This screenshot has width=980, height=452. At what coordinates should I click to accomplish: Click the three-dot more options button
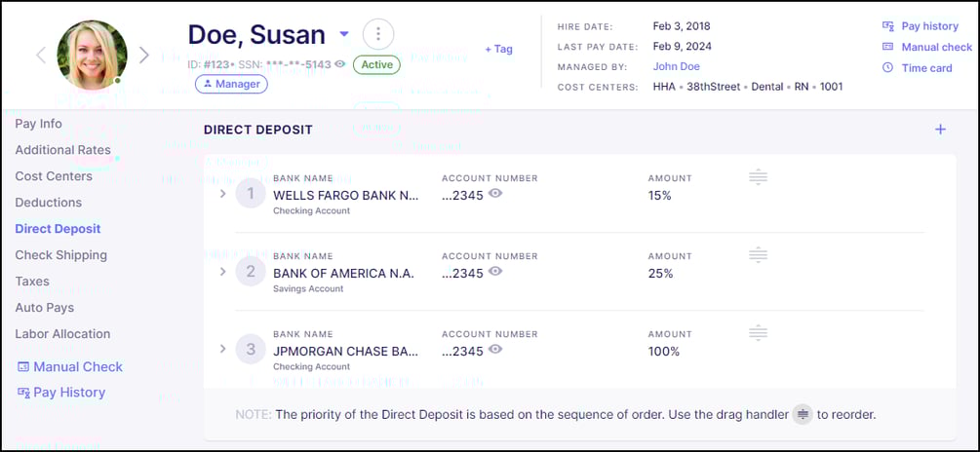pos(378,34)
